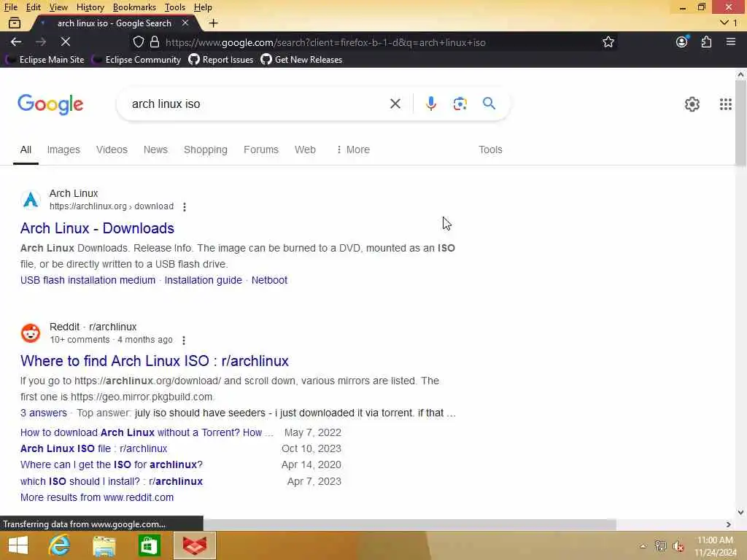The width and height of the screenshot is (747, 560).
Task: Select the All results tab
Action: click(x=26, y=149)
